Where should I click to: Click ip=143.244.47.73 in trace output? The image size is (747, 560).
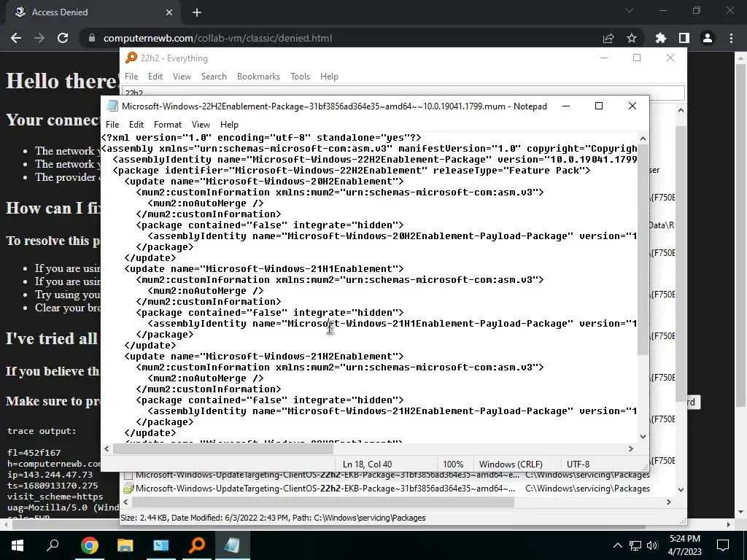click(x=50, y=475)
